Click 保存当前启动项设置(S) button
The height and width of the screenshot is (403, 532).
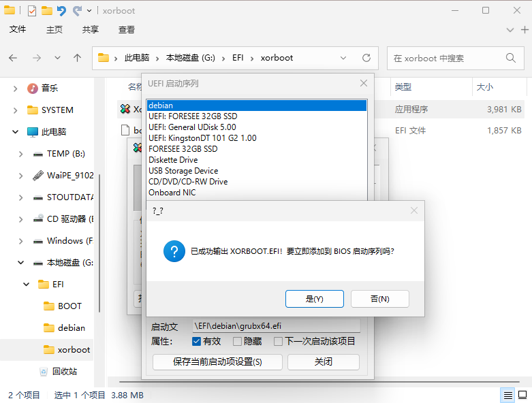click(217, 362)
